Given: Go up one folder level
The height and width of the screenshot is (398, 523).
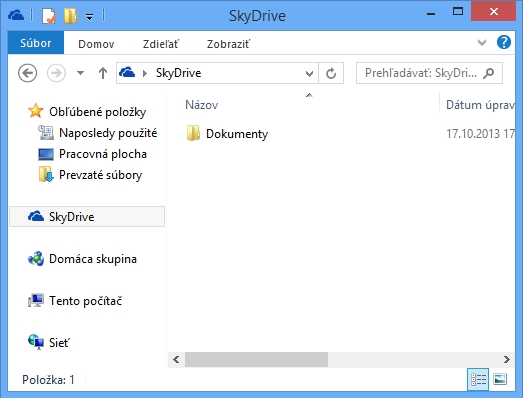Looking at the screenshot, I should (103, 73).
